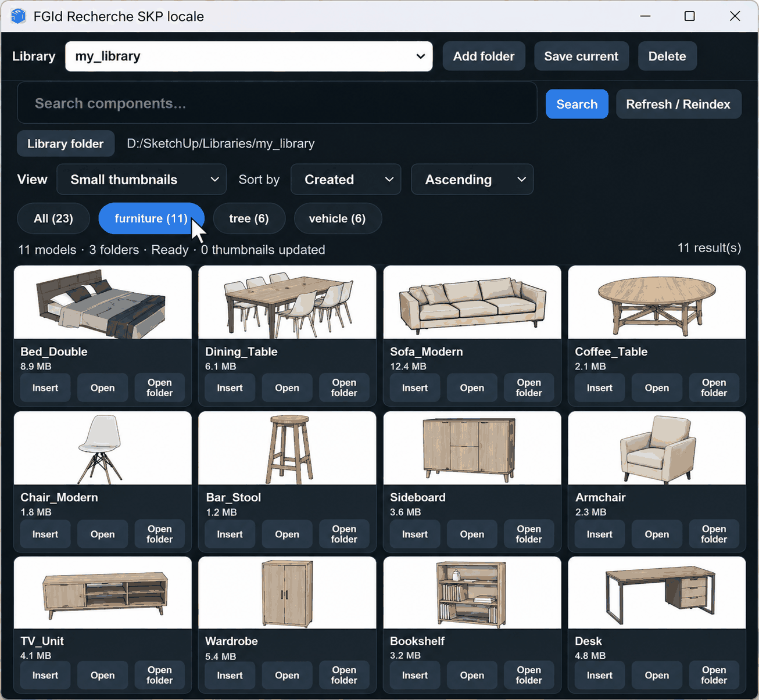
Task: Open folder for Sofa_Modern
Action: point(529,388)
